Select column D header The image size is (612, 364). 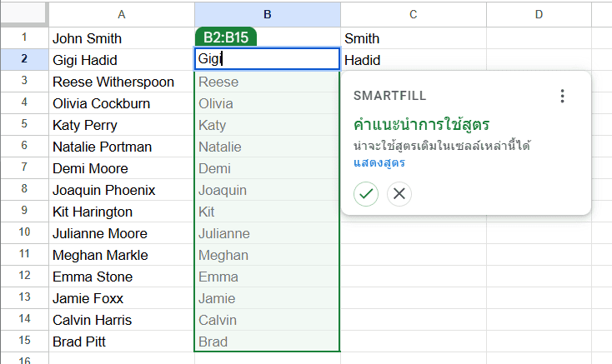[539, 14]
